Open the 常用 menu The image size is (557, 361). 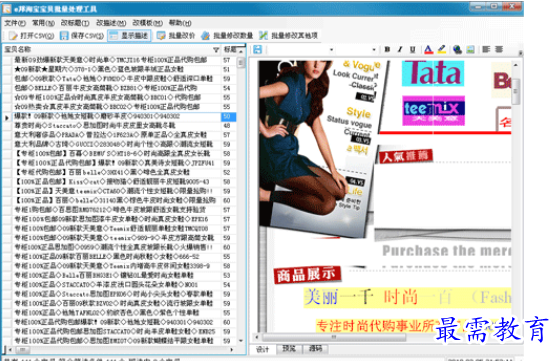click(x=43, y=23)
